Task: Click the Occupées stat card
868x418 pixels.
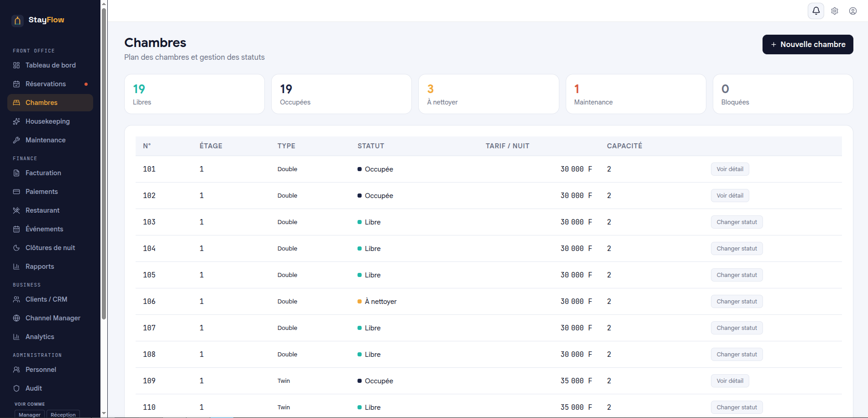Action: (x=342, y=94)
